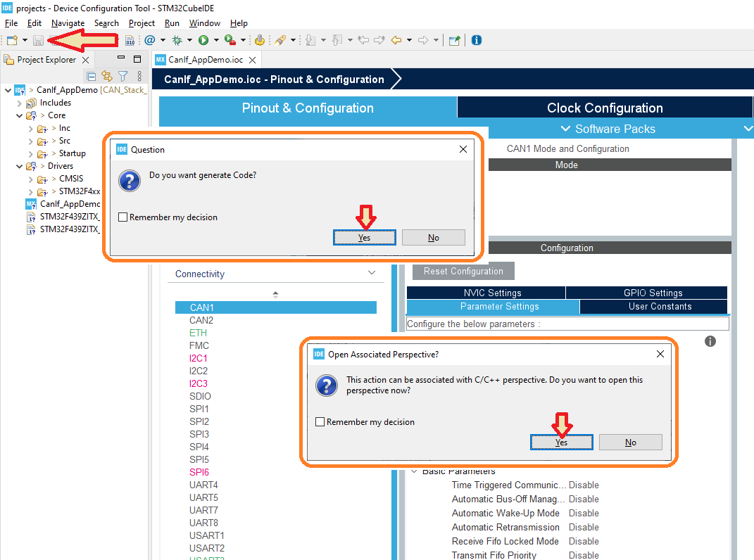754x560 pixels.
Task: Switch to the GPIO Settings tab
Action: [x=647, y=293]
